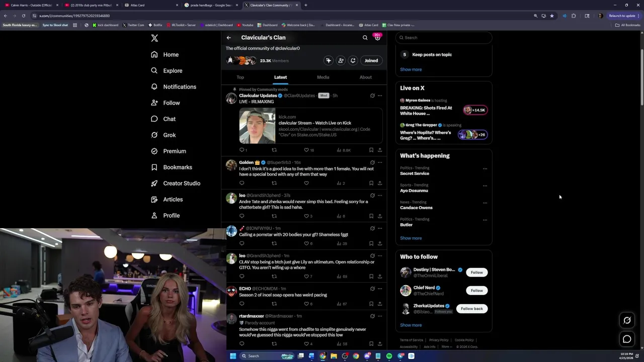Switch to the Latest tab
Screen dimensions: 644x362
pyautogui.click(x=280, y=77)
